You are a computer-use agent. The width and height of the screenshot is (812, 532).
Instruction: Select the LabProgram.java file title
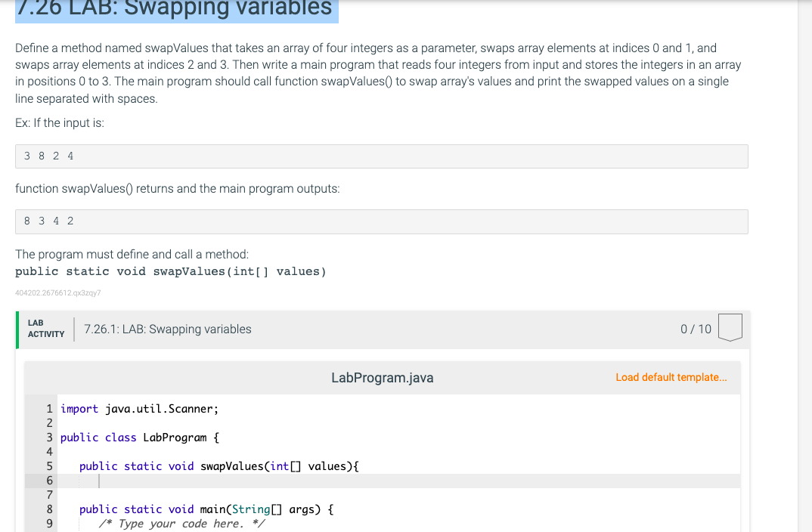382,378
